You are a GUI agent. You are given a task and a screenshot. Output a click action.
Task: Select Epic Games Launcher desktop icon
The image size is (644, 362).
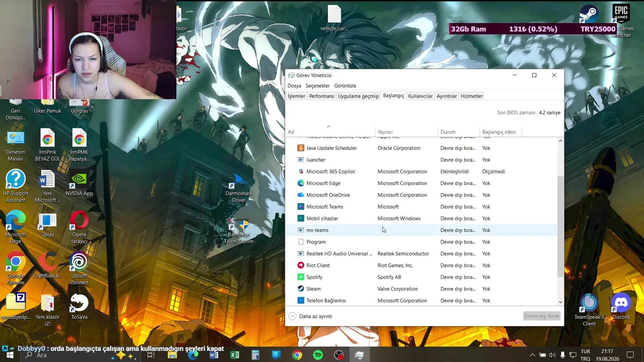(621, 21)
